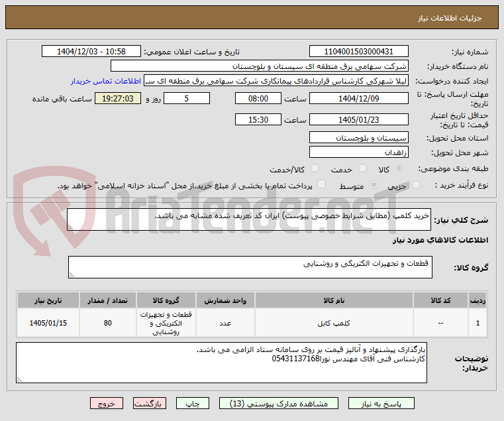Click the واحد شمارش column header
Image resolution: width=504 pixels, height=421 pixels.
pos(225,300)
